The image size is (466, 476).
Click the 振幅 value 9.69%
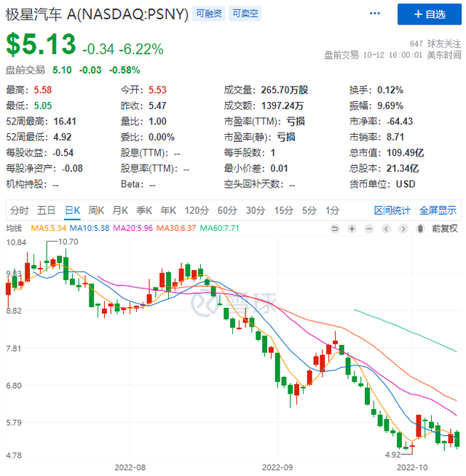point(390,106)
